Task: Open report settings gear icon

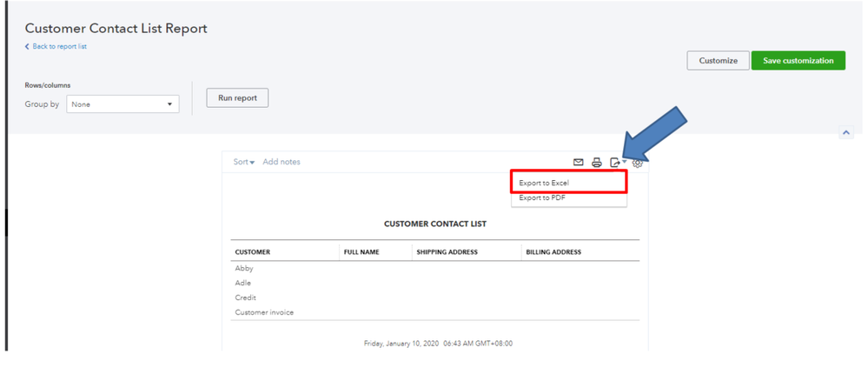Action: pos(638,163)
